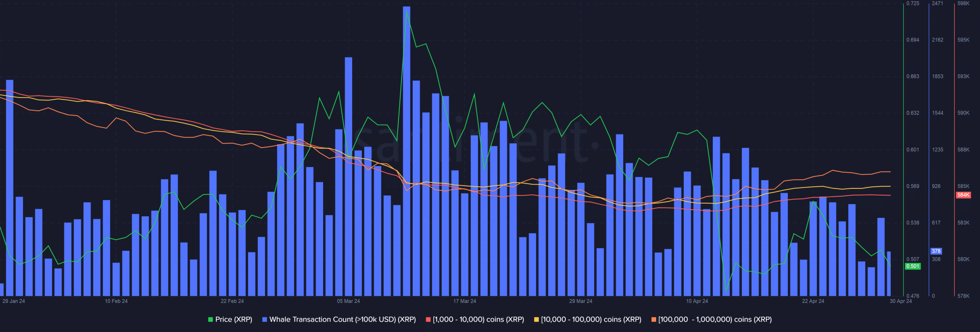Click the 17 Mar 24 date label
Screen dimensions: 980x332
465,301
